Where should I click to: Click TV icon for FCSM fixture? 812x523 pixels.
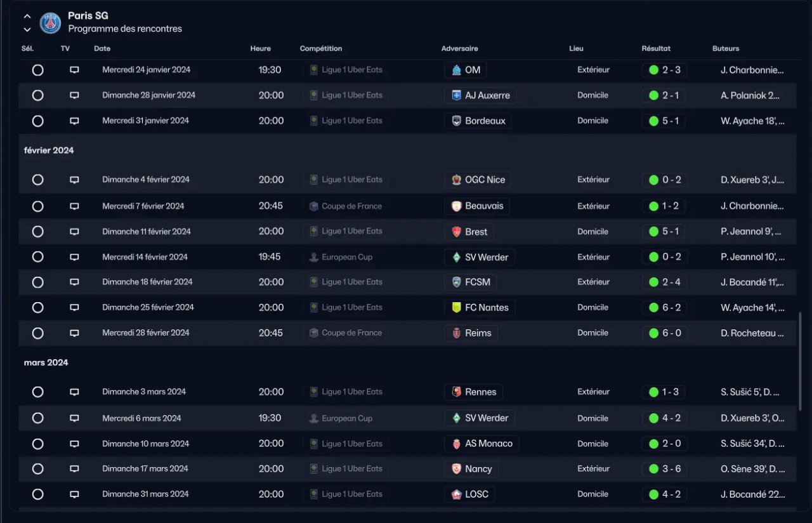(x=74, y=282)
